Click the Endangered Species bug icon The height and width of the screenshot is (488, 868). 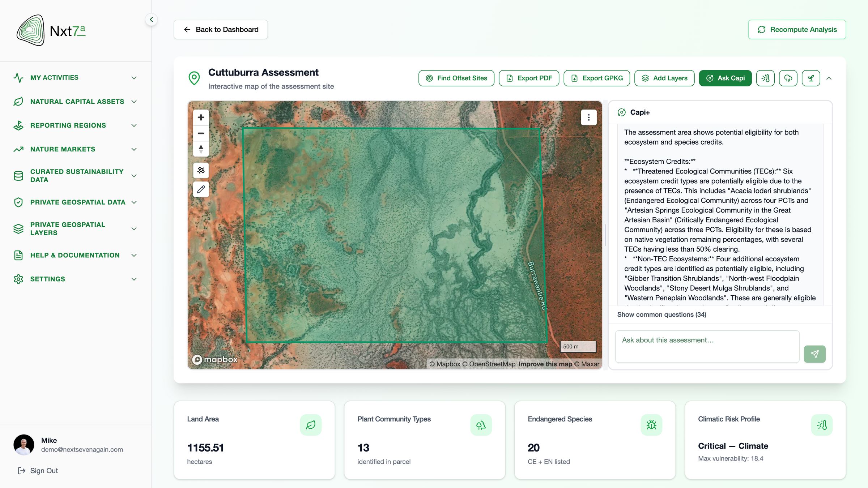pos(651,425)
